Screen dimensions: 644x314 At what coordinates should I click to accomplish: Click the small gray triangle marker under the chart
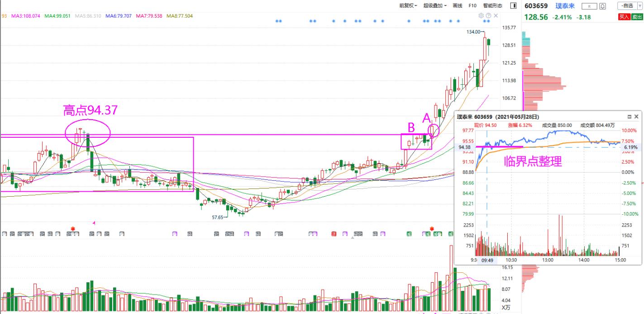pyautogui.click(x=353, y=237)
